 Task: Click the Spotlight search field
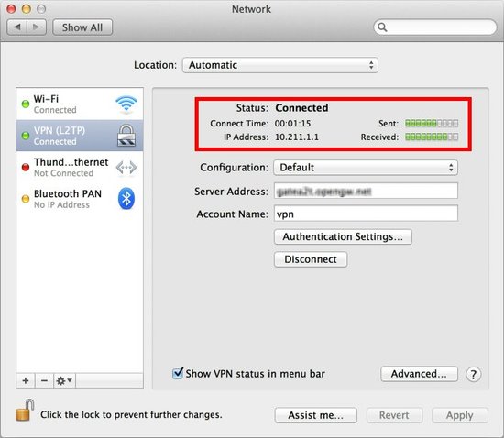click(x=435, y=27)
